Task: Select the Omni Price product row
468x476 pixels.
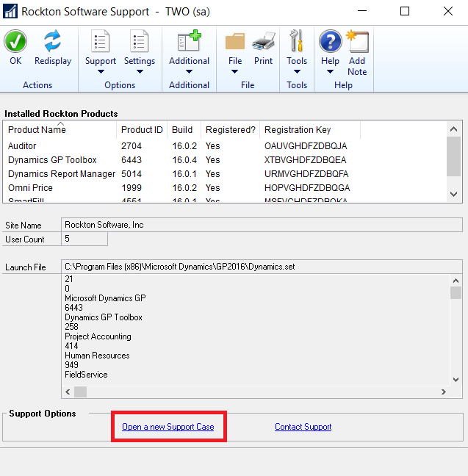Action: 225,188
